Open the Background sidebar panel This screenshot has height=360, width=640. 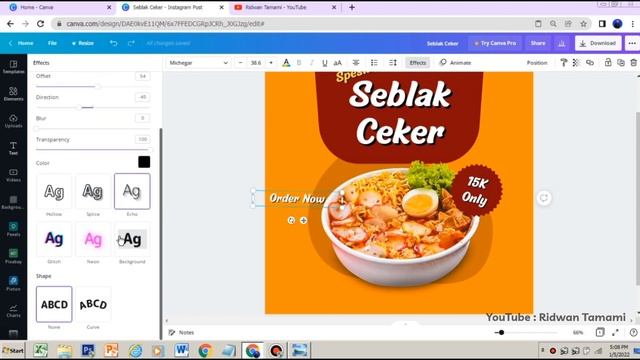[x=13, y=202]
